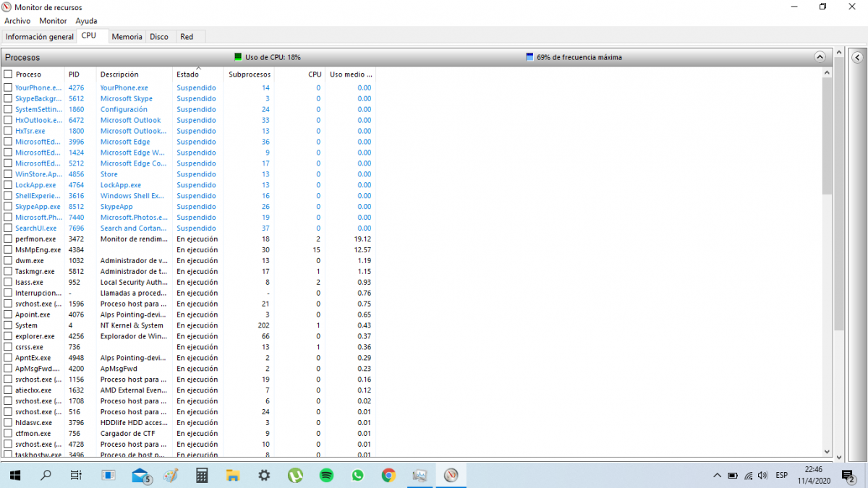
Task: Select the SearchUI.exe process name
Action: coord(35,228)
